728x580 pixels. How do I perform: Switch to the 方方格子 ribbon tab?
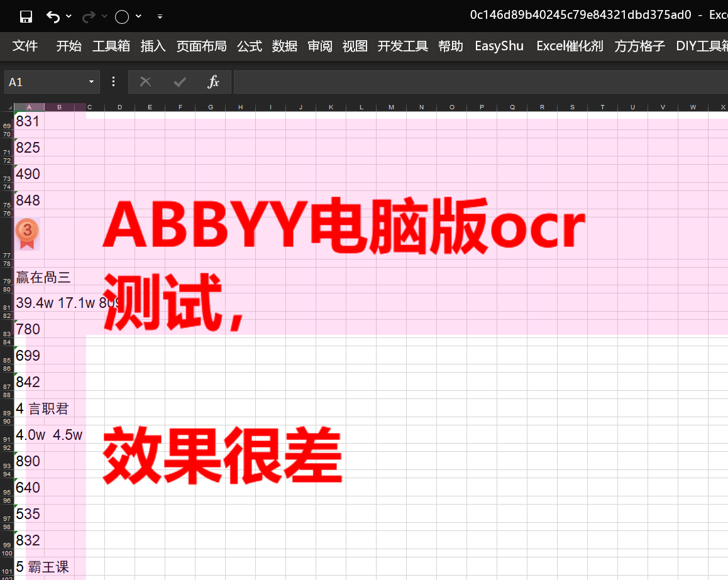pyautogui.click(x=640, y=46)
